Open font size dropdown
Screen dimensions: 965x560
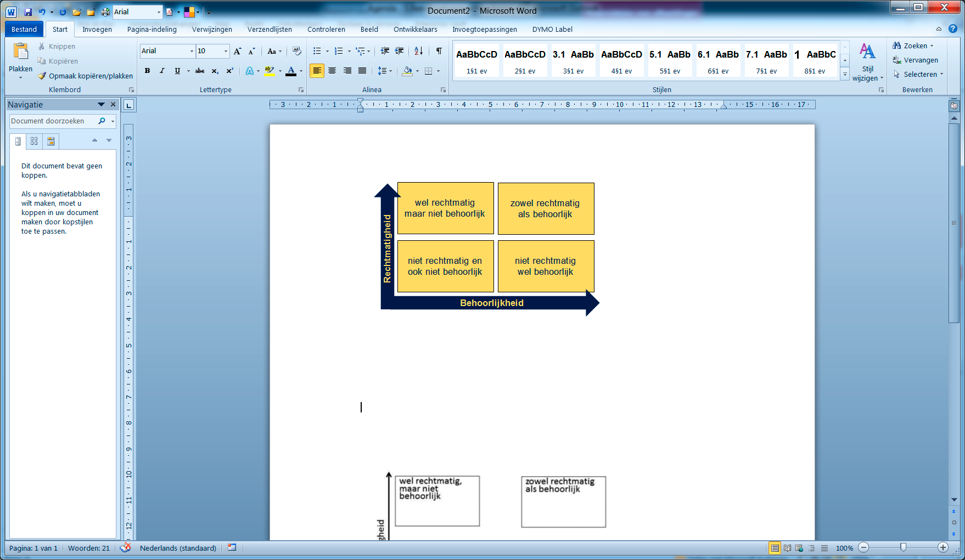(x=226, y=51)
